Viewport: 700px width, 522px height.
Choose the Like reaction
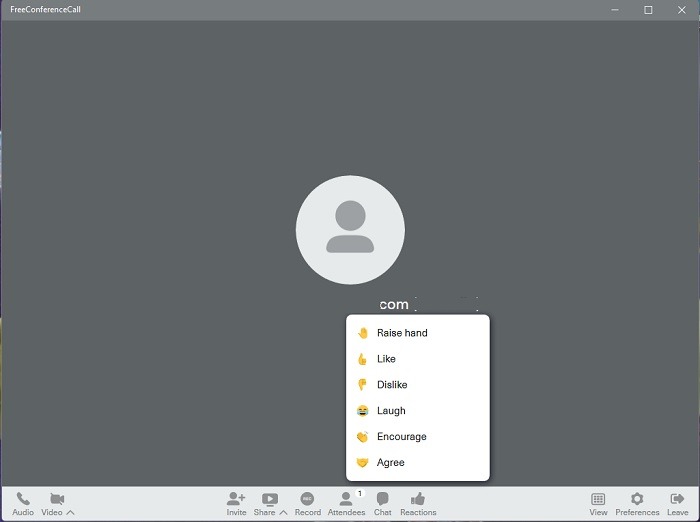point(418,359)
